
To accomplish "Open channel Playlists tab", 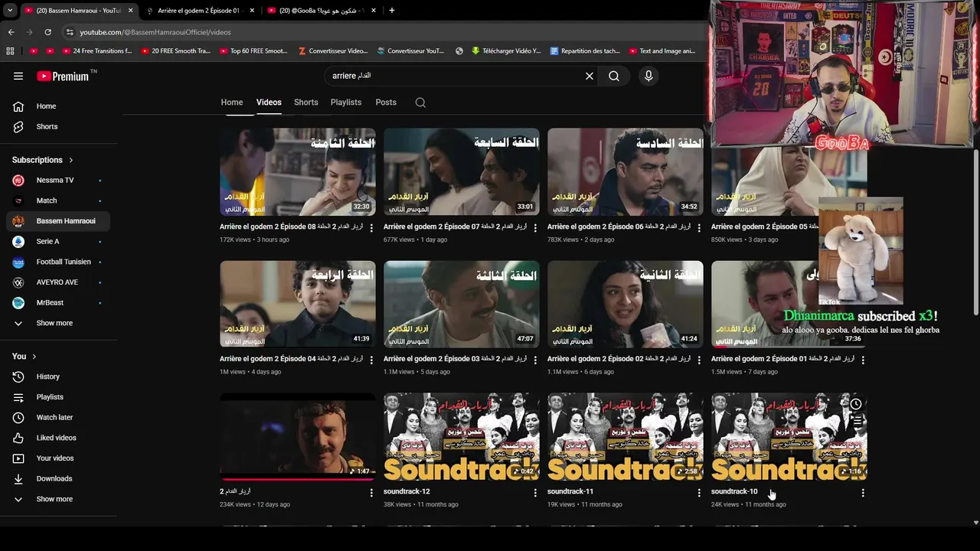I will (x=346, y=103).
